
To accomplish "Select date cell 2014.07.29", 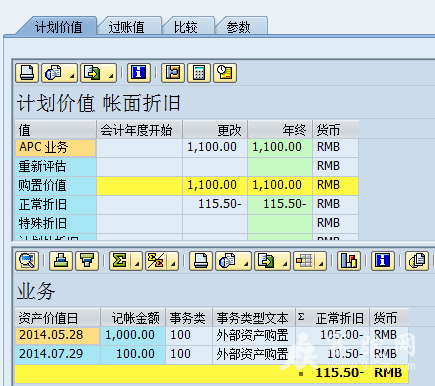I will click(x=57, y=354).
